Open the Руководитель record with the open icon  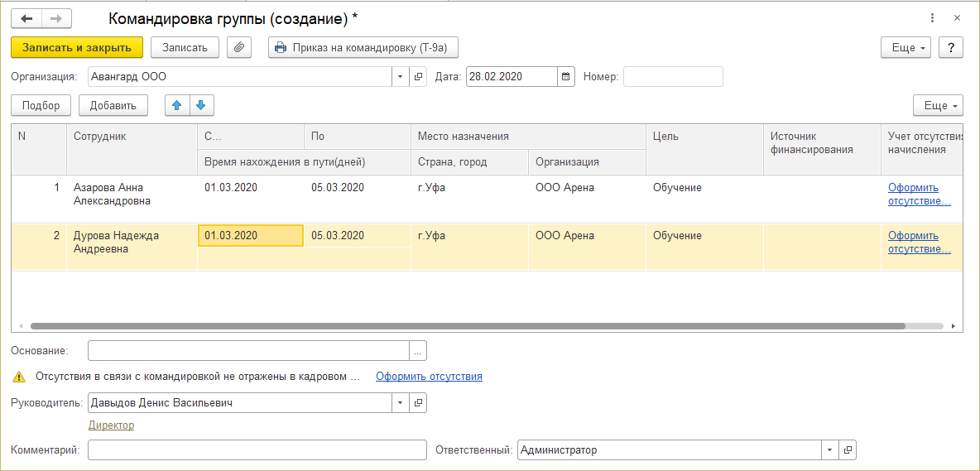(418, 402)
